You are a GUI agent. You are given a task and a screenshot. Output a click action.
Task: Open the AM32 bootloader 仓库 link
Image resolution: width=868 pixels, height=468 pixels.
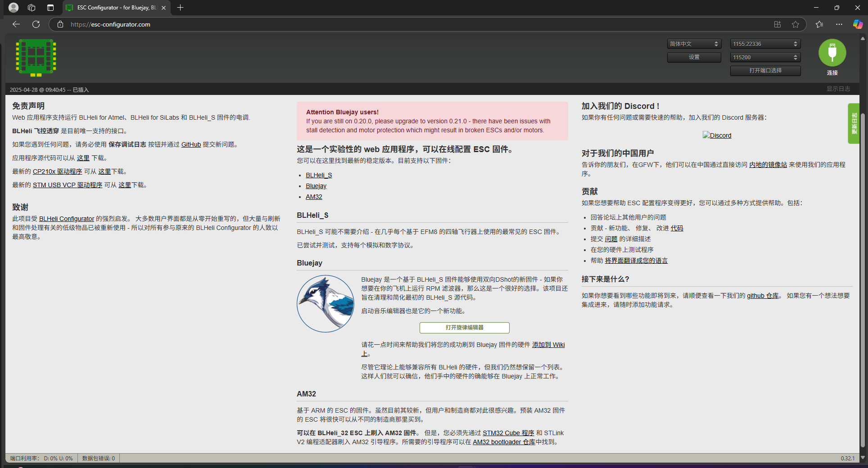pyautogui.click(x=504, y=442)
